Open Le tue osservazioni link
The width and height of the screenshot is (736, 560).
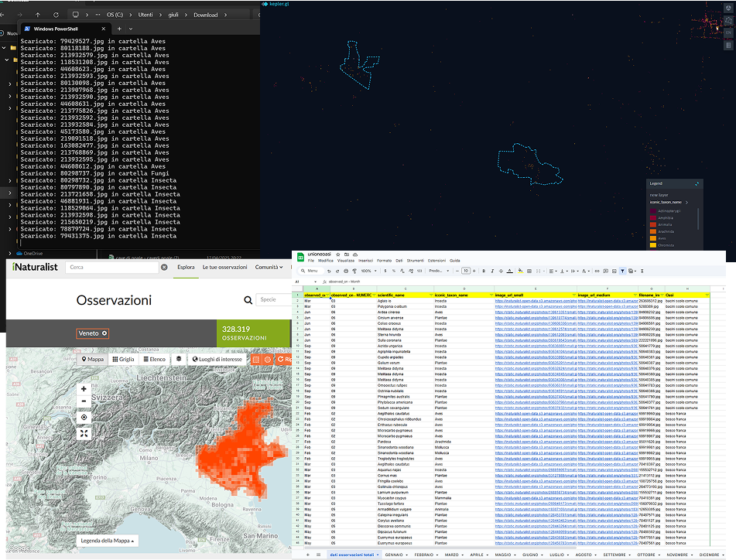(x=225, y=267)
